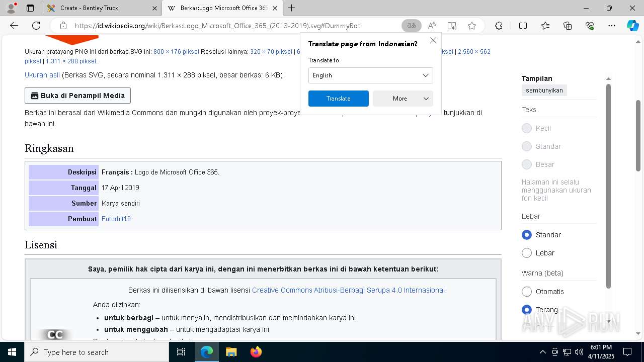The width and height of the screenshot is (644, 362).
Task: Select Otomatis color radio button
Action: coord(527,292)
